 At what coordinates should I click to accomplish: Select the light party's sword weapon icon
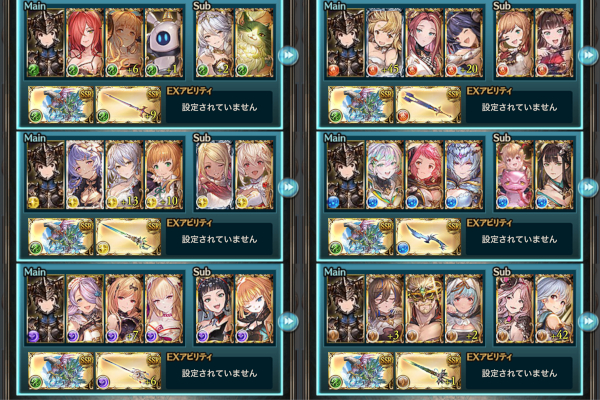pyautogui.click(x=128, y=237)
